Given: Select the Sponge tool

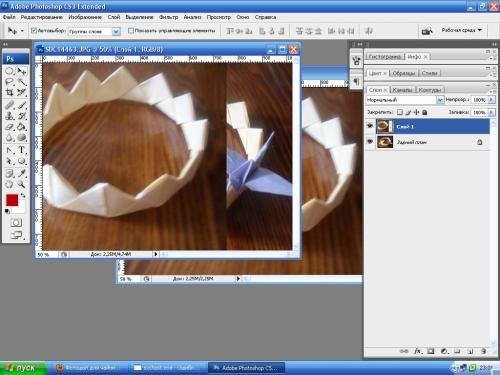Looking at the screenshot, I should (x=22, y=137).
